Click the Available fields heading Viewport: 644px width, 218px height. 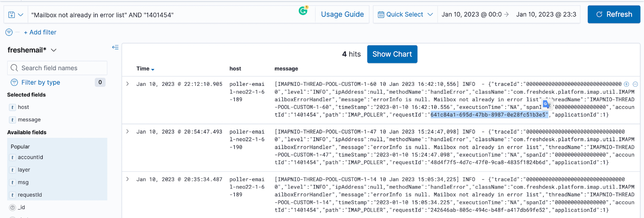[x=27, y=132]
